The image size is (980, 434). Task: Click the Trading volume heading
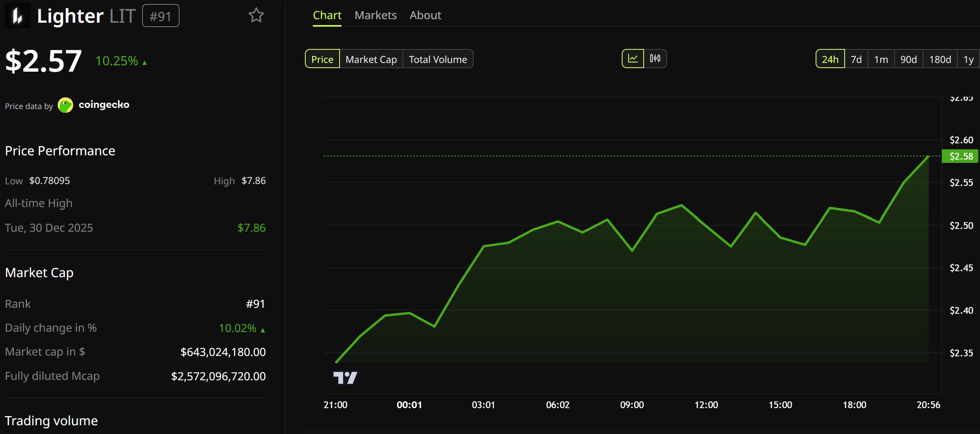51,421
